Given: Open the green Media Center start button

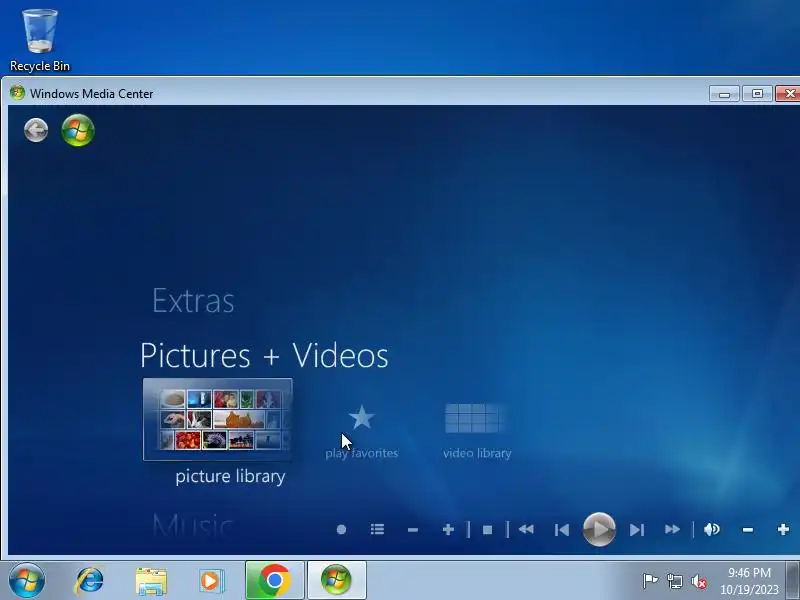Looking at the screenshot, I should pos(78,130).
